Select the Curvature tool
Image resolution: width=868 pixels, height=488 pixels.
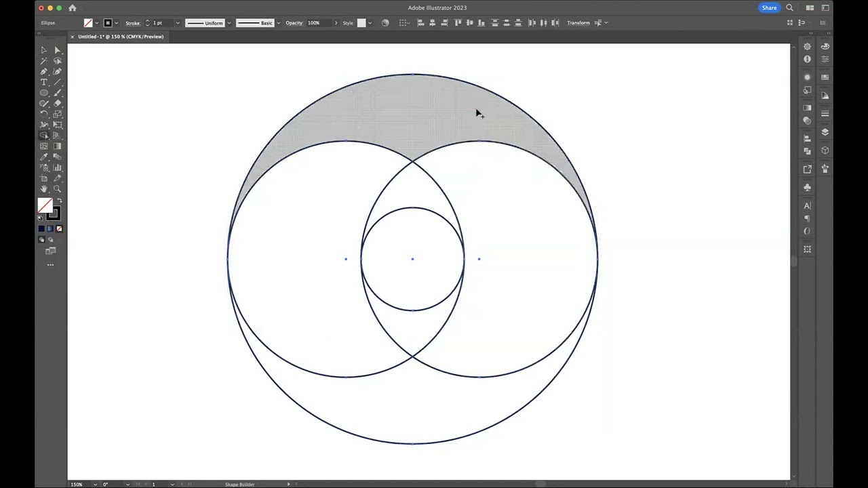tap(58, 71)
